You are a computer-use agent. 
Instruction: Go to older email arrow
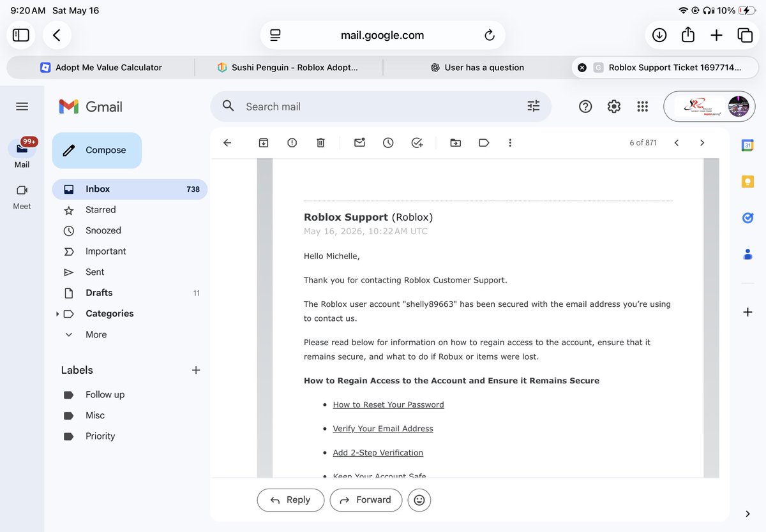click(702, 143)
